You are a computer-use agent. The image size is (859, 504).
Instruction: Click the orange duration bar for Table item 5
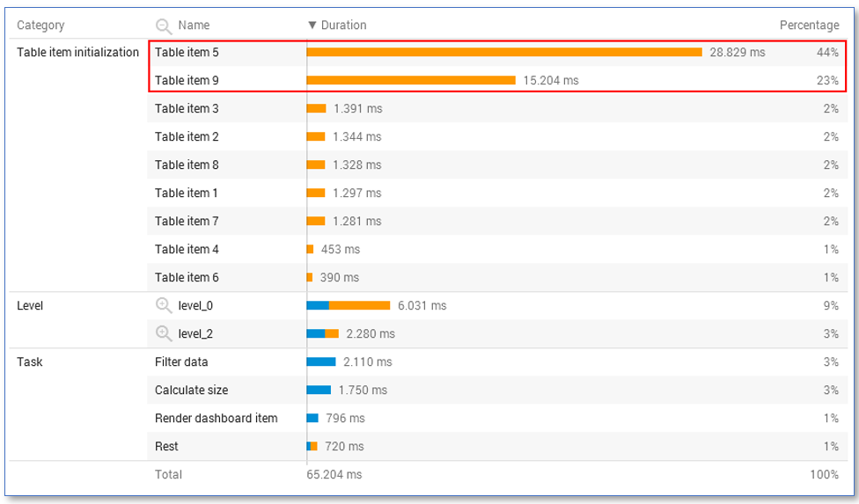tap(503, 53)
